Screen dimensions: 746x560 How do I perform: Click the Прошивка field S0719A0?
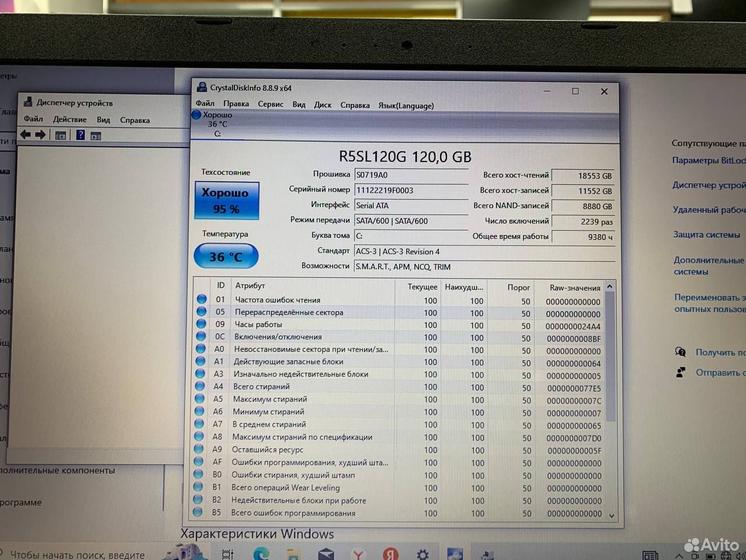coord(411,175)
